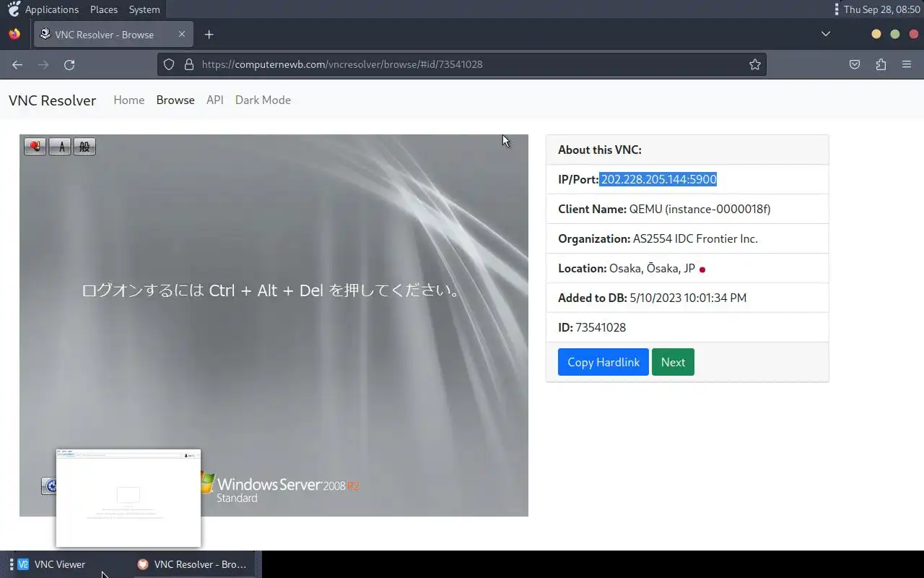The height and width of the screenshot is (578, 924).
Task: Click the top panel dots next to the clock
Action: click(x=837, y=9)
